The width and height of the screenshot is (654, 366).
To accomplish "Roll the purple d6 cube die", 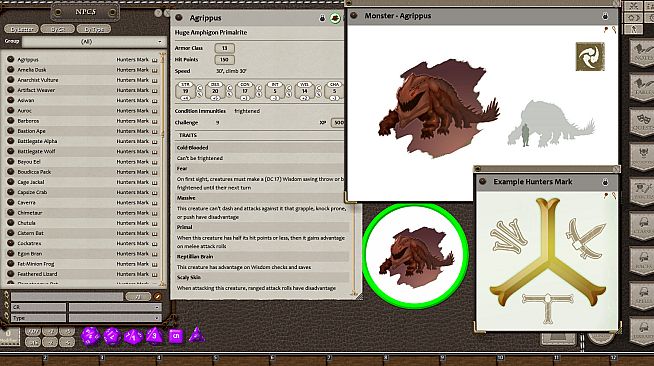I will (176, 336).
